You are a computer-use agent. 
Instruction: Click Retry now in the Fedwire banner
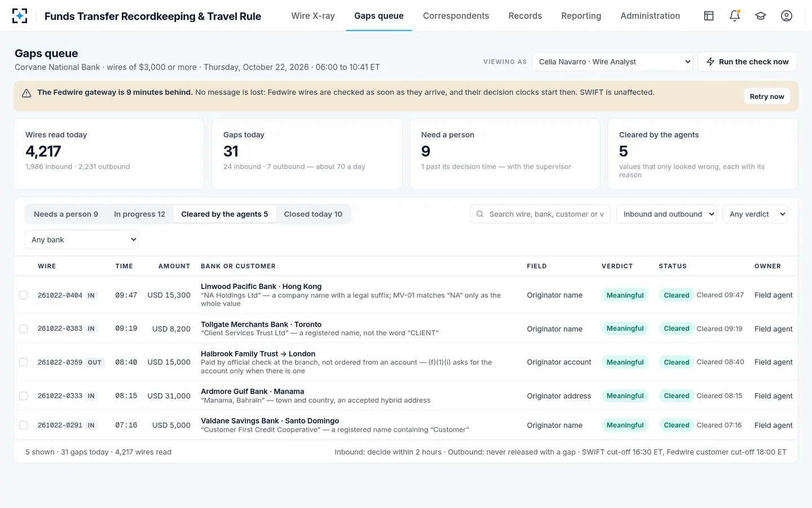point(767,97)
